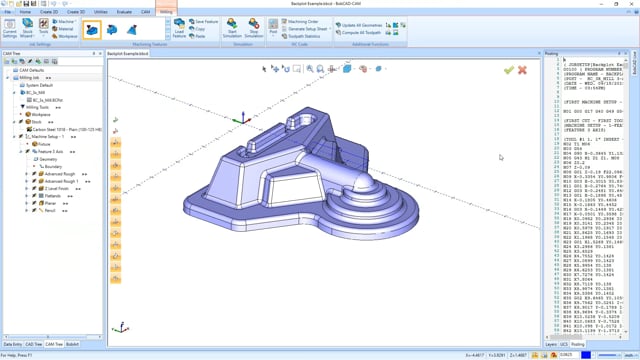Click the blue color swatch in status bar
Viewport: 640px width, 360px height.
point(586,356)
